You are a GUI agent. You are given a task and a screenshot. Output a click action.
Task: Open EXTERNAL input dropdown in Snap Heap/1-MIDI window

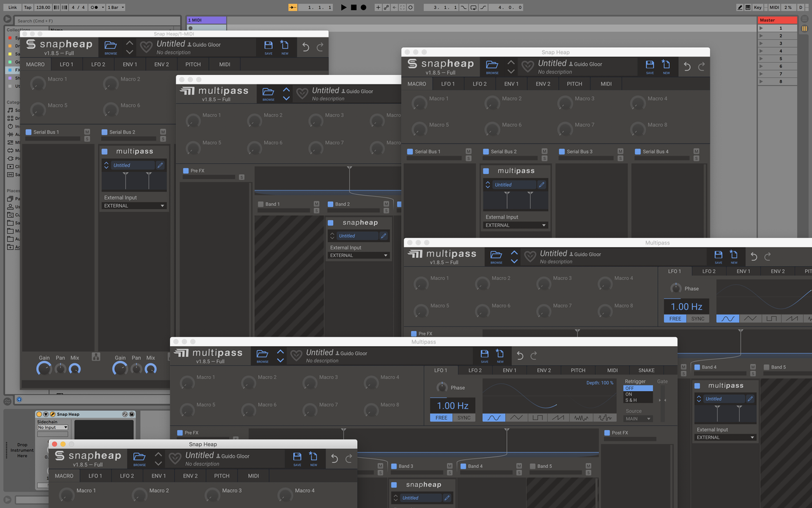134,206
